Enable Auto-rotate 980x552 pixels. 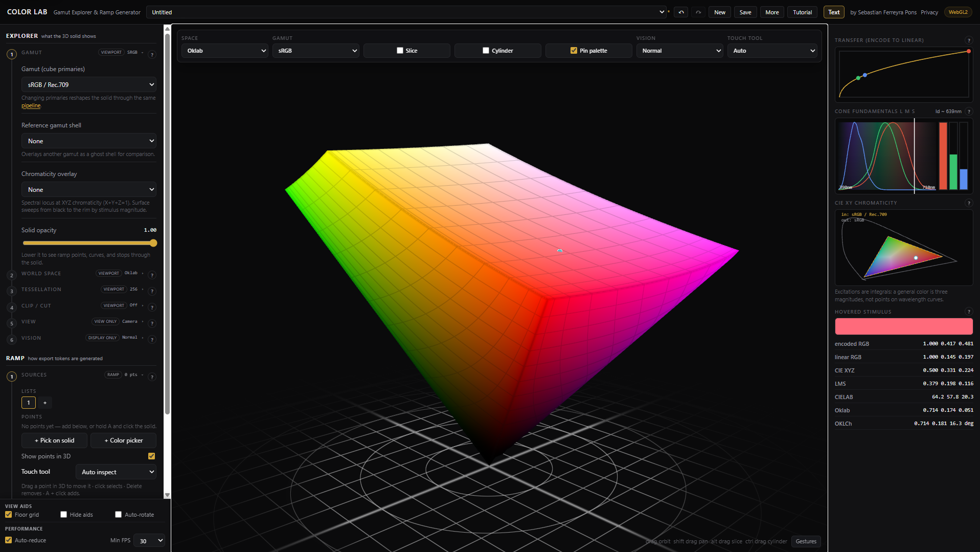(x=118, y=515)
